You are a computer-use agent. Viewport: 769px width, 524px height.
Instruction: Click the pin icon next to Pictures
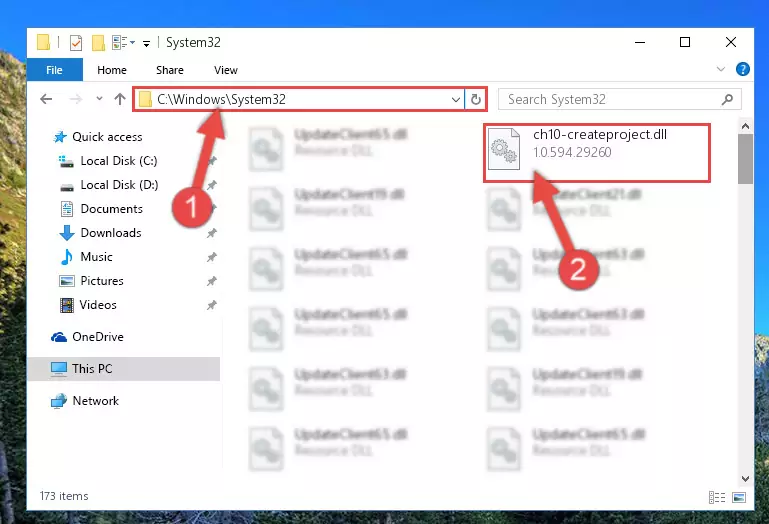pyautogui.click(x=211, y=281)
